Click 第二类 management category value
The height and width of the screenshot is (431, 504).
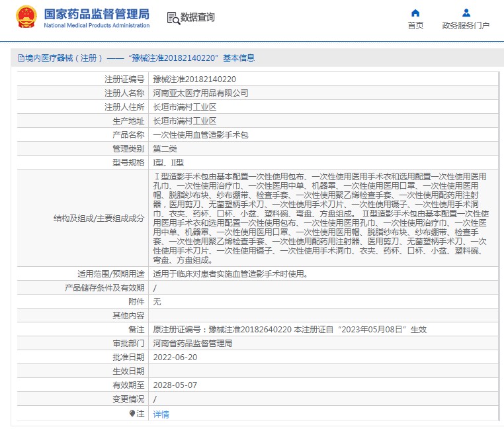click(x=165, y=148)
